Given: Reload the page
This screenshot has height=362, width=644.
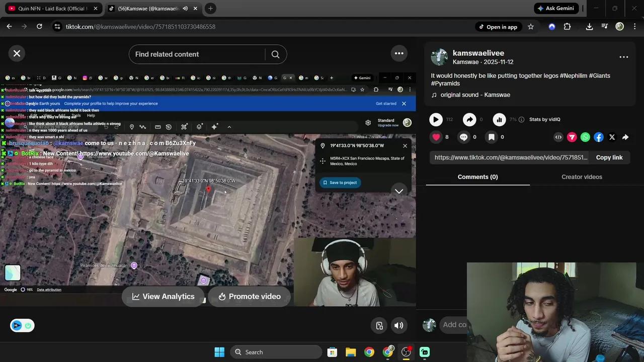Looking at the screenshot, I should [39, 27].
